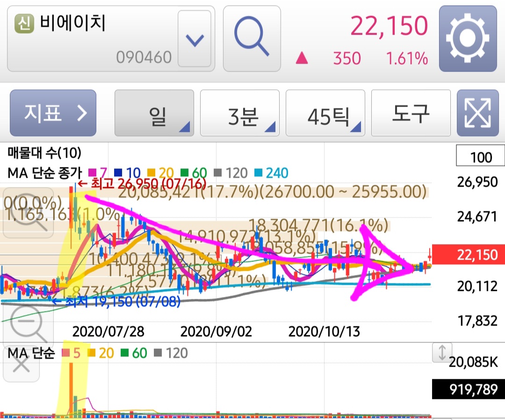The width and height of the screenshot is (505, 420).
Task: Click the 2020/09/02 date label
Action: 216,332
